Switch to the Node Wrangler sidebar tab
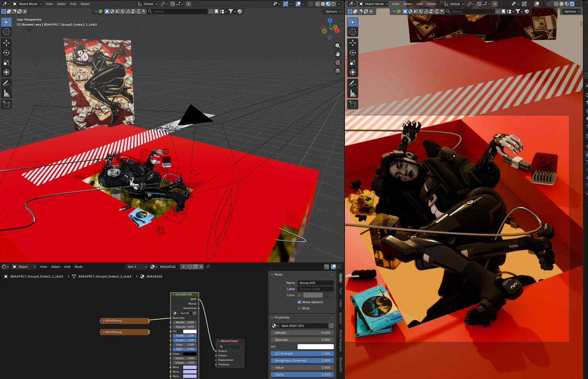588x379 pixels. pos(341,341)
